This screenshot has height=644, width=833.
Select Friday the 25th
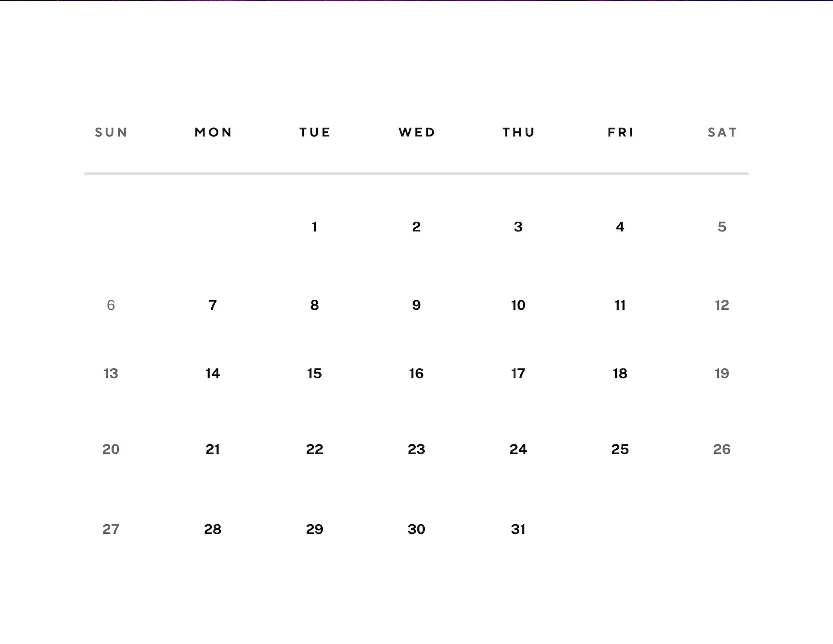point(620,449)
